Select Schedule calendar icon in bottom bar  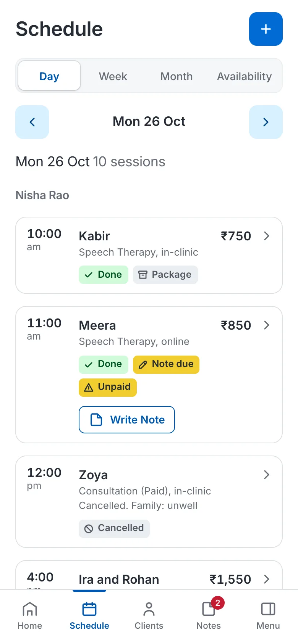coord(89,609)
